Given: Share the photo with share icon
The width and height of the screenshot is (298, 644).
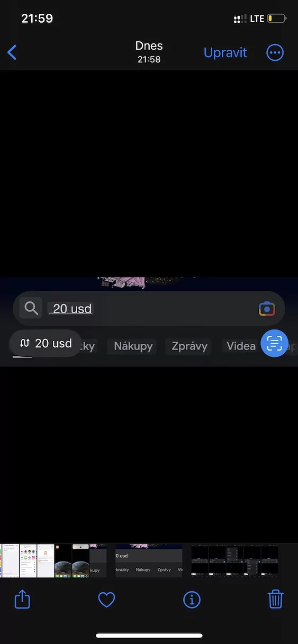Looking at the screenshot, I should tap(22, 599).
